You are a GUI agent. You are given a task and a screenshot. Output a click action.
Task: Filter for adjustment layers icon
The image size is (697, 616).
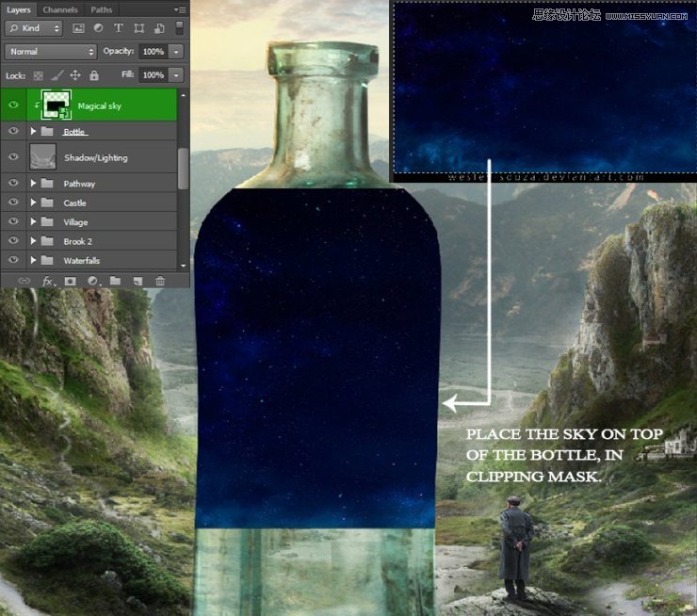[98, 28]
